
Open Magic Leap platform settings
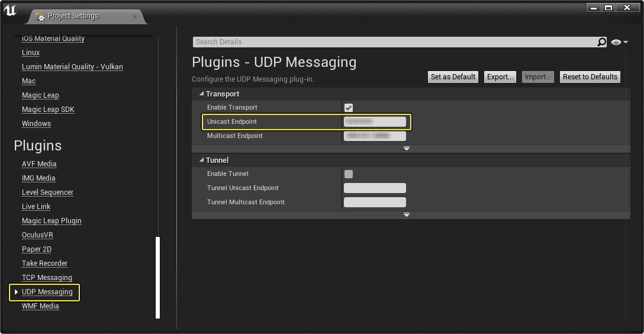click(x=40, y=95)
